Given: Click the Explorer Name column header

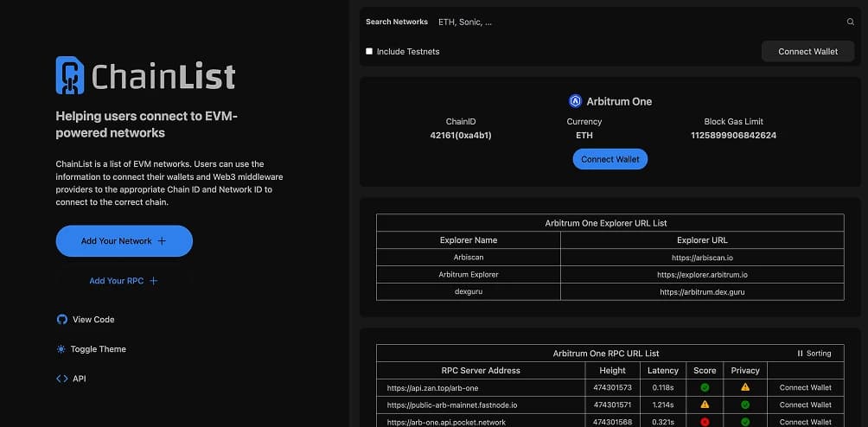Looking at the screenshot, I should [x=469, y=240].
